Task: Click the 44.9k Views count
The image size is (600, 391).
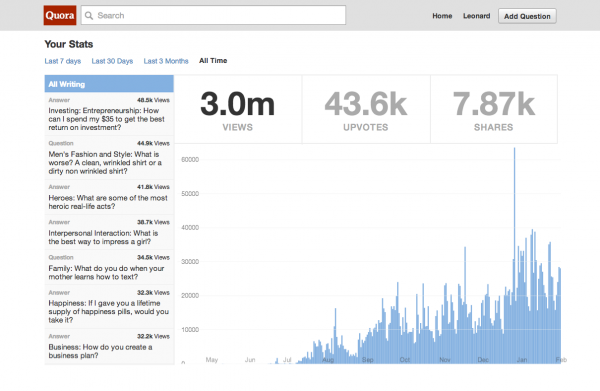Action: 153,143
